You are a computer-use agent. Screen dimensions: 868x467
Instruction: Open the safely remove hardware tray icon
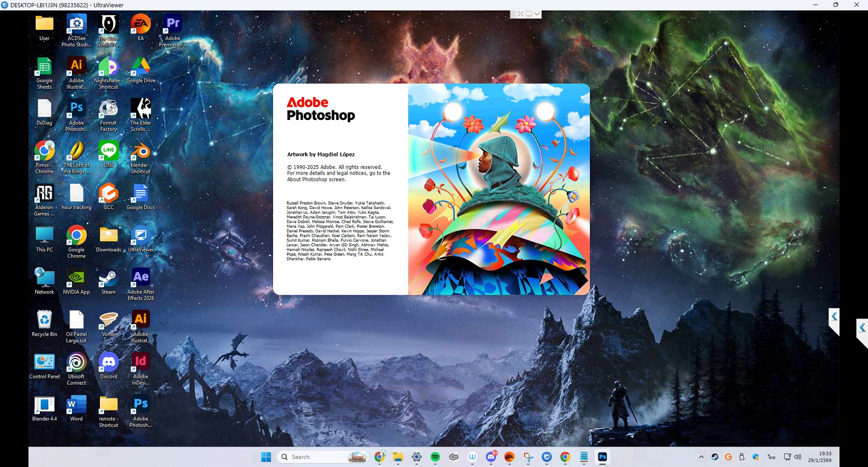click(742, 457)
